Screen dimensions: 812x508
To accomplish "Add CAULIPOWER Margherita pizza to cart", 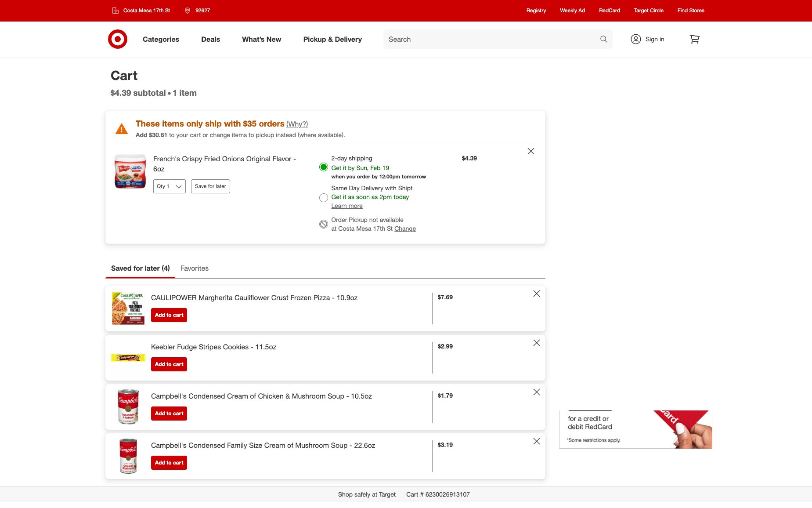I will point(169,315).
